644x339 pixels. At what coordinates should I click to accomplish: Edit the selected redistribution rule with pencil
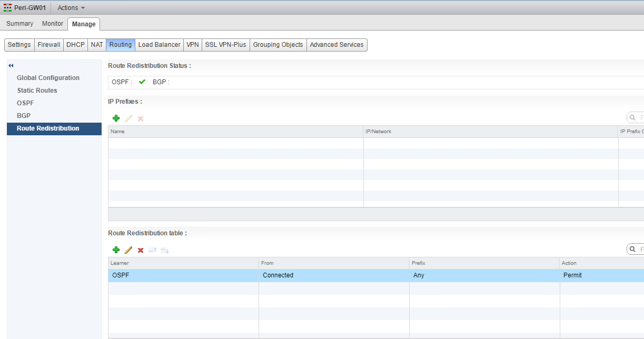tap(128, 250)
